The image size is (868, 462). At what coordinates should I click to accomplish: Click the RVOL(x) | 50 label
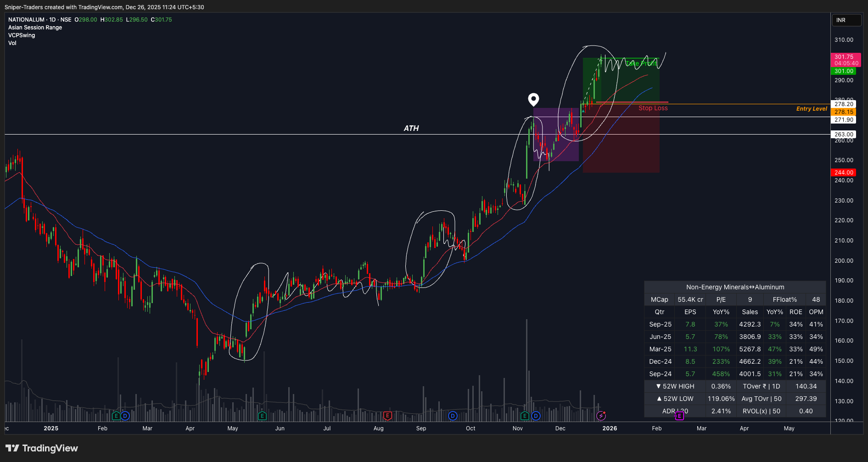[761, 411]
